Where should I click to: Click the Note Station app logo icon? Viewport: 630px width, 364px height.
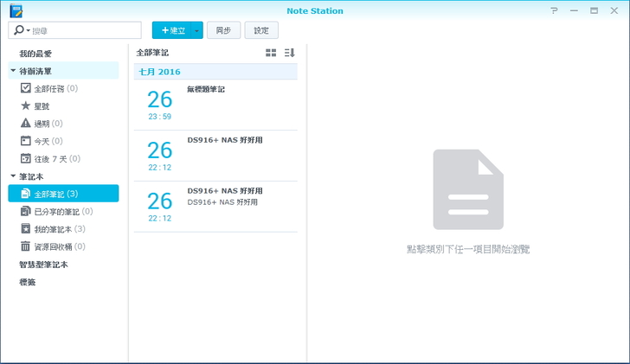pyautogui.click(x=16, y=10)
